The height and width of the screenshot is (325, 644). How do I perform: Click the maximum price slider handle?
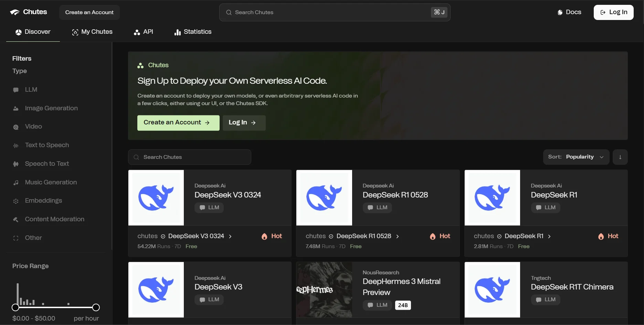(96, 307)
